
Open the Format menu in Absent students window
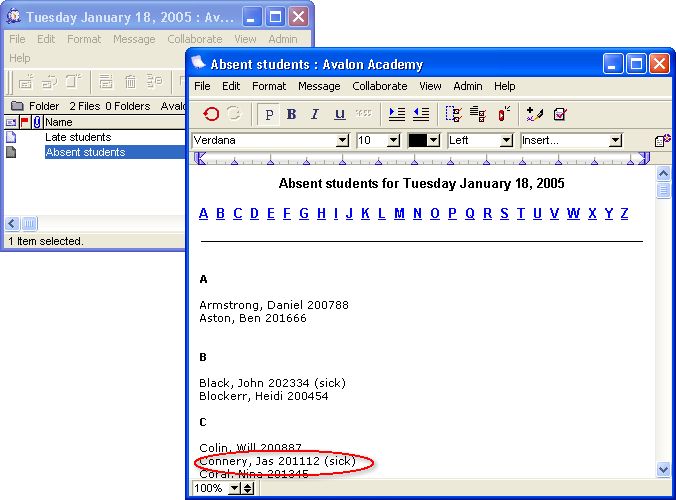269,87
